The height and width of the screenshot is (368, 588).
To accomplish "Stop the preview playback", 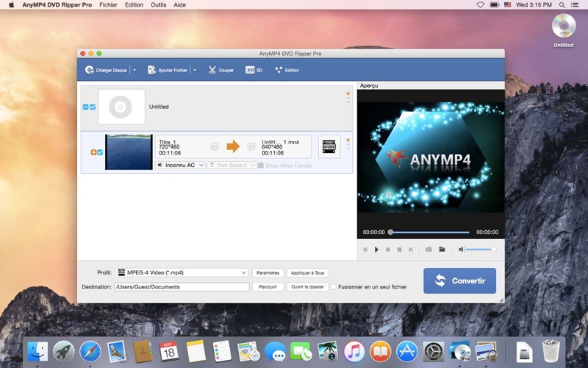I will pos(399,250).
